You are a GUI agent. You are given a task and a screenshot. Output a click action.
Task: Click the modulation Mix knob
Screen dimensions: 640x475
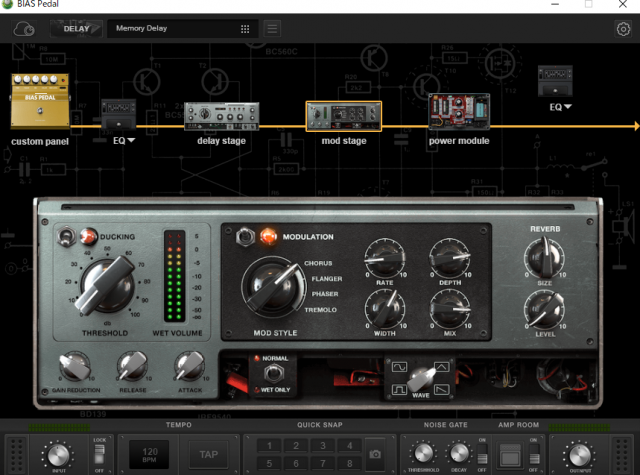tap(450, 309)
